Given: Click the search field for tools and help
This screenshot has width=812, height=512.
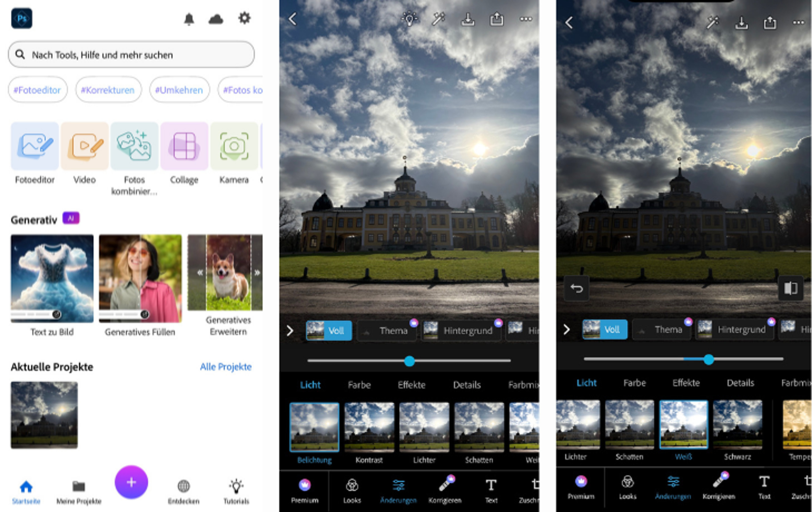Looking at the screenshot, I should point(131,55).
